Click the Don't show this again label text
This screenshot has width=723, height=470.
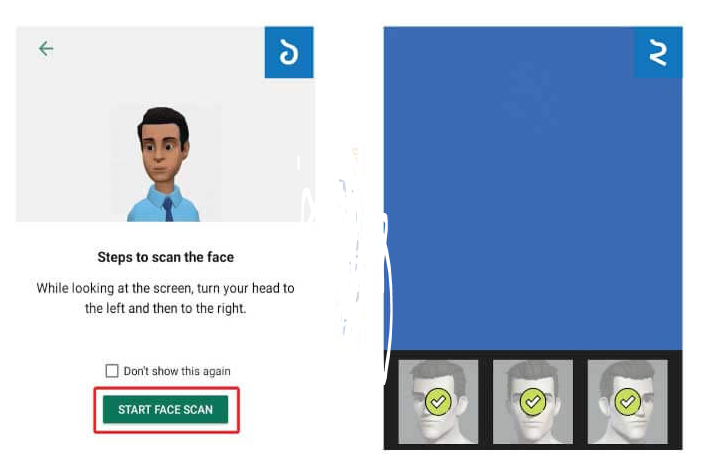coord(177,371)
